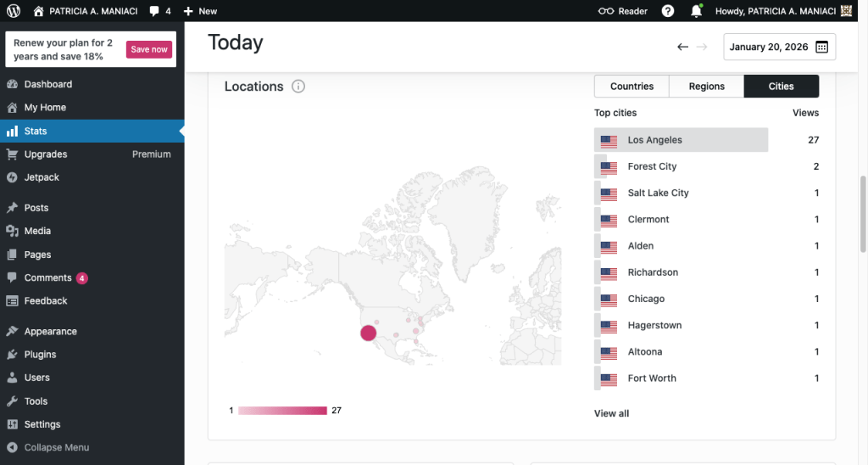Open Plugins in the sidebar
This screenshot has width=868, height=465.
pyautogui.click(x=40, y=355)
